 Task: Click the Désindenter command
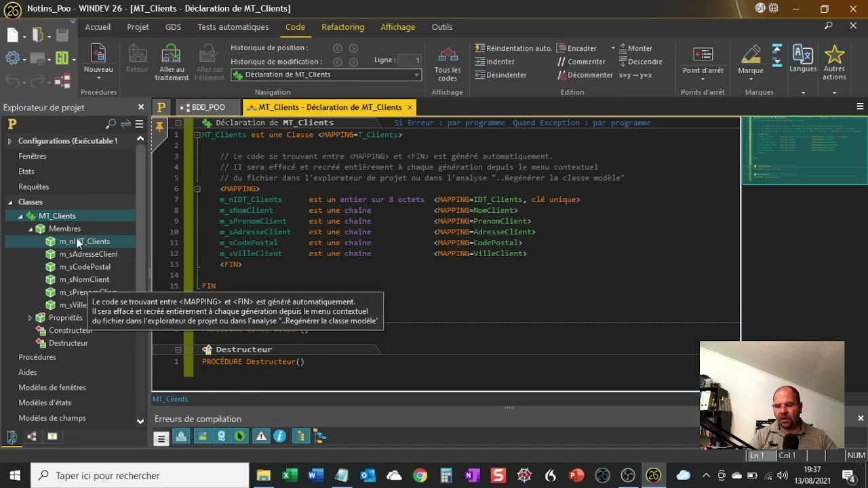tap(500, 75)
